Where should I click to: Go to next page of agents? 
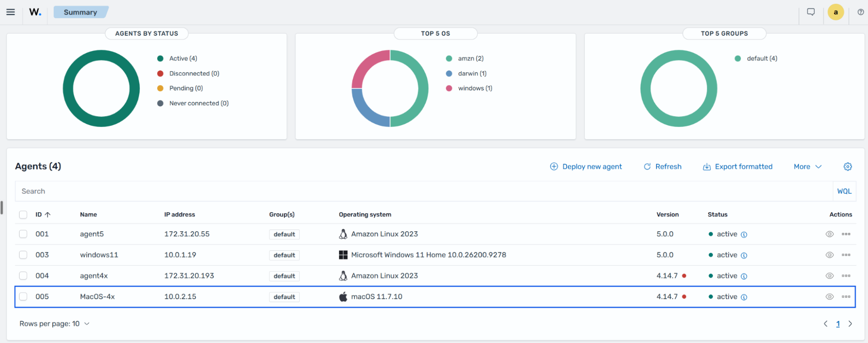(x=850, y=324)
